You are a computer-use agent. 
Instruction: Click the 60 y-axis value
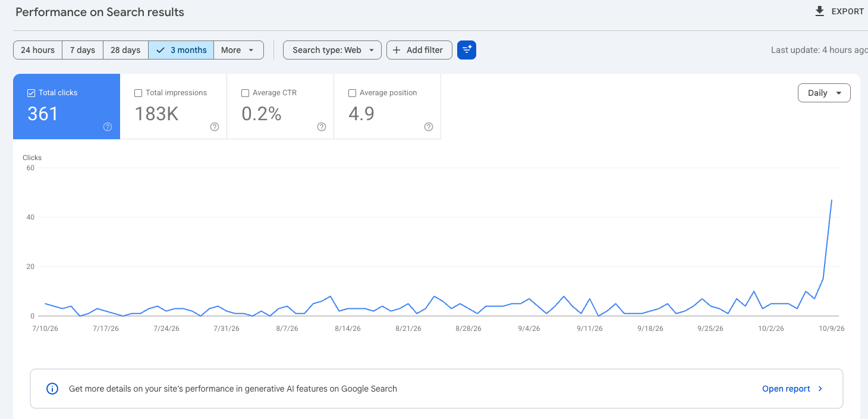[30, 168]
